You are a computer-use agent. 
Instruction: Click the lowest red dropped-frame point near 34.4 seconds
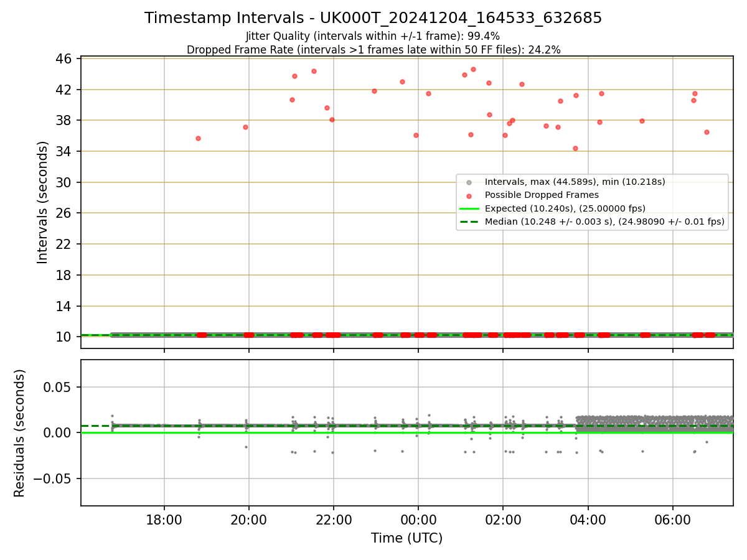[x=575, y=148]
